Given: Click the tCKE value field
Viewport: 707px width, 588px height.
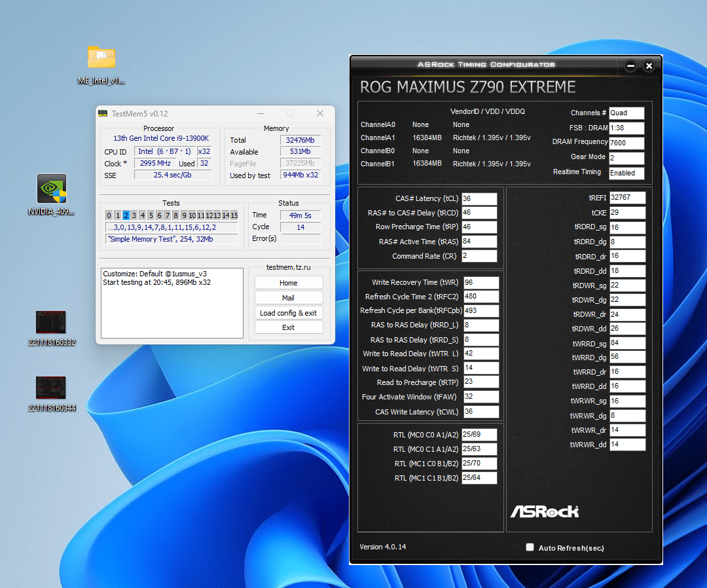Looking at the screenshot, I should [x=628, y=212].
